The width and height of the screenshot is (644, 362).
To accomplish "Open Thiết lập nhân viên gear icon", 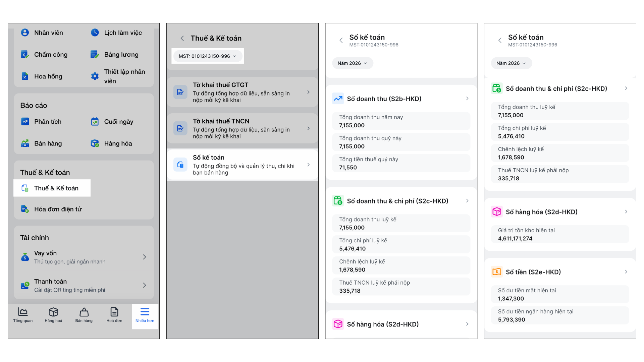I will pyautogui.click(x=95, y=76).
